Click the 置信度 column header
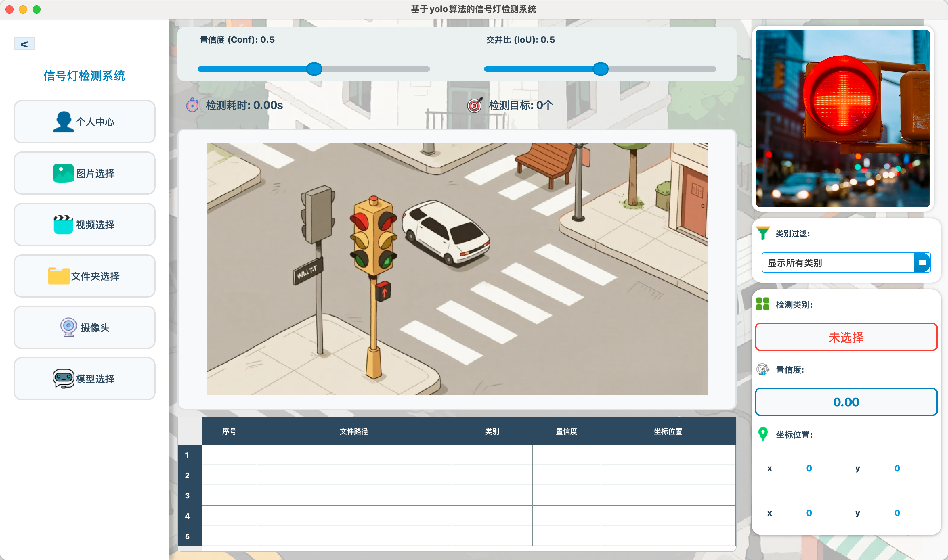 566,431
